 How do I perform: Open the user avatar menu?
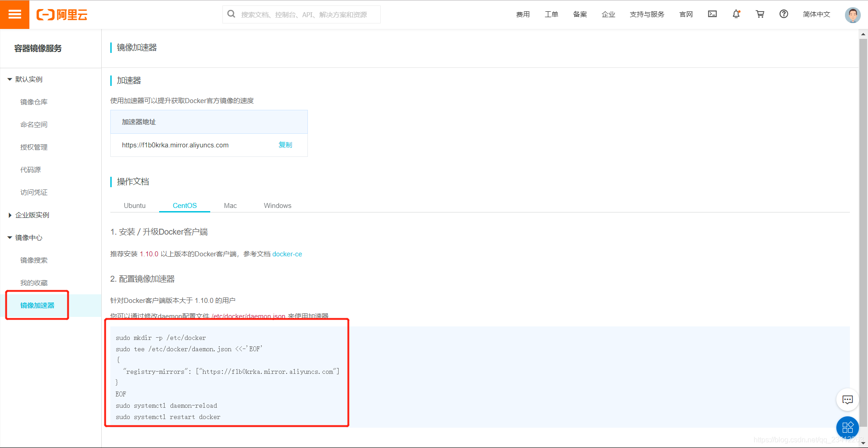tap(853, 15)
